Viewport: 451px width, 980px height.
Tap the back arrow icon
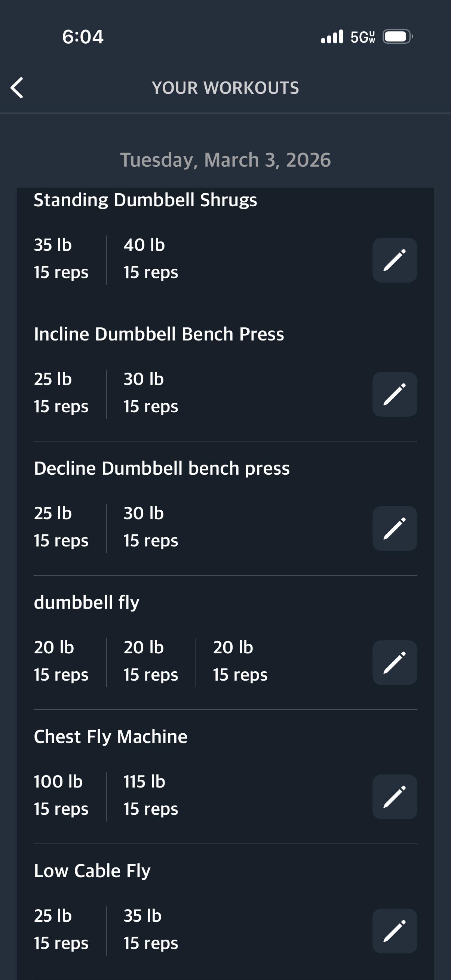17,88
